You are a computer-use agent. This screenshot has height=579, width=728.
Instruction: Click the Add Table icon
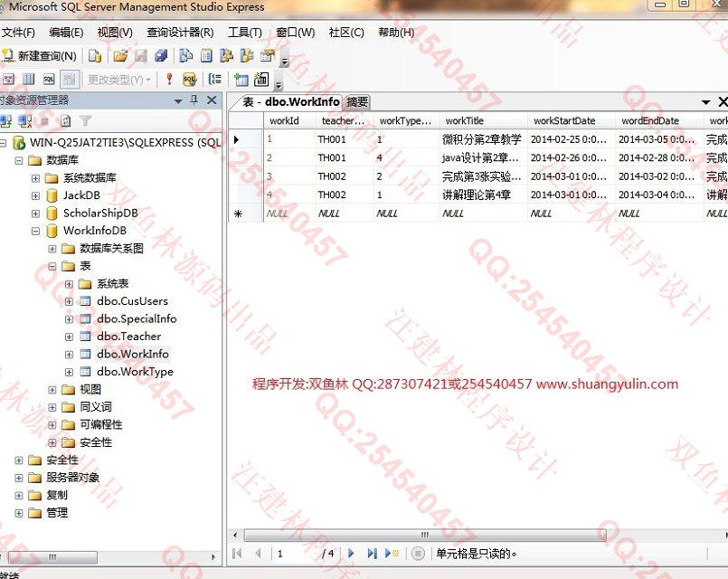(241, 80)
